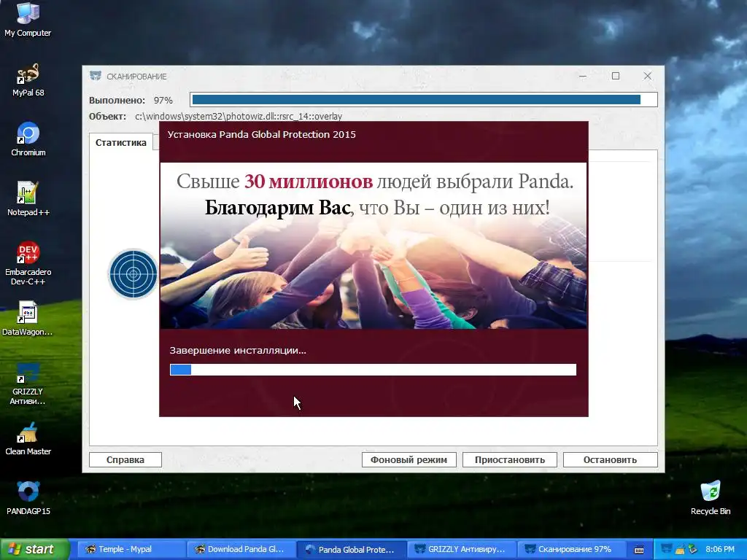Image resolution: width=747 pixels, height=560 pixels.
Task: Click the blue radar target scan icon
Action: pos(133,274)
